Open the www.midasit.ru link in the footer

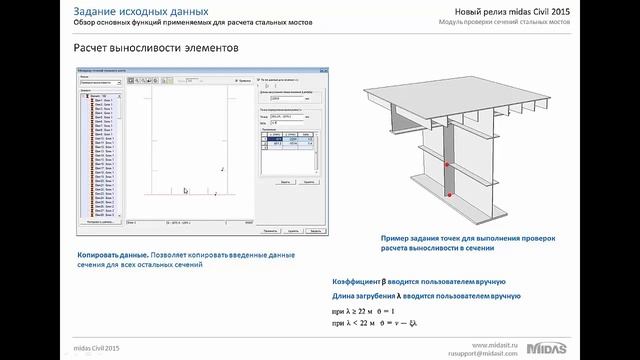495,345
